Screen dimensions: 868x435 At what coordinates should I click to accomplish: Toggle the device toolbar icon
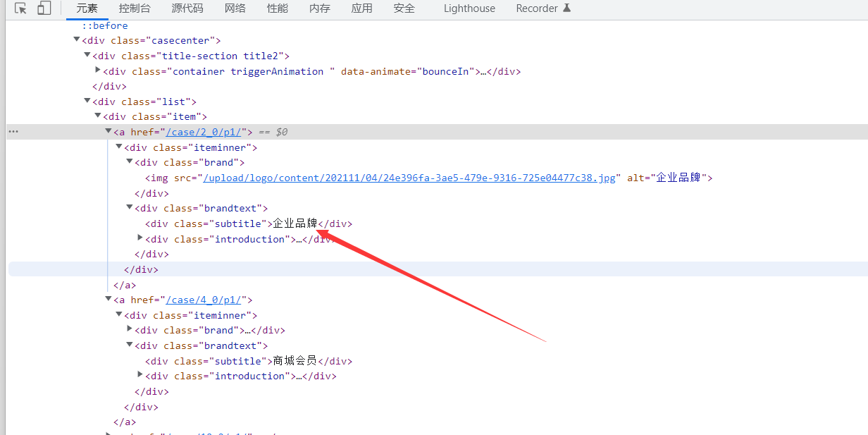point(44,8)
